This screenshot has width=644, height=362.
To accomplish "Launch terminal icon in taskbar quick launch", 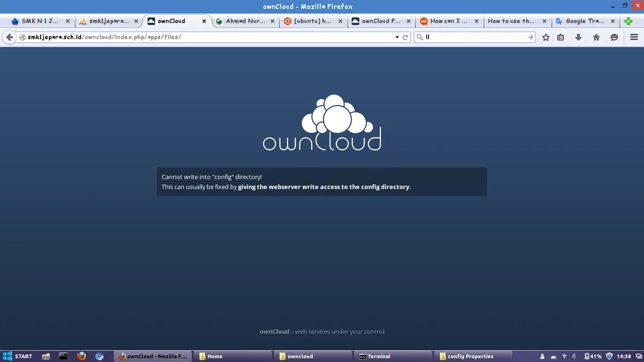I will point(63,356).
